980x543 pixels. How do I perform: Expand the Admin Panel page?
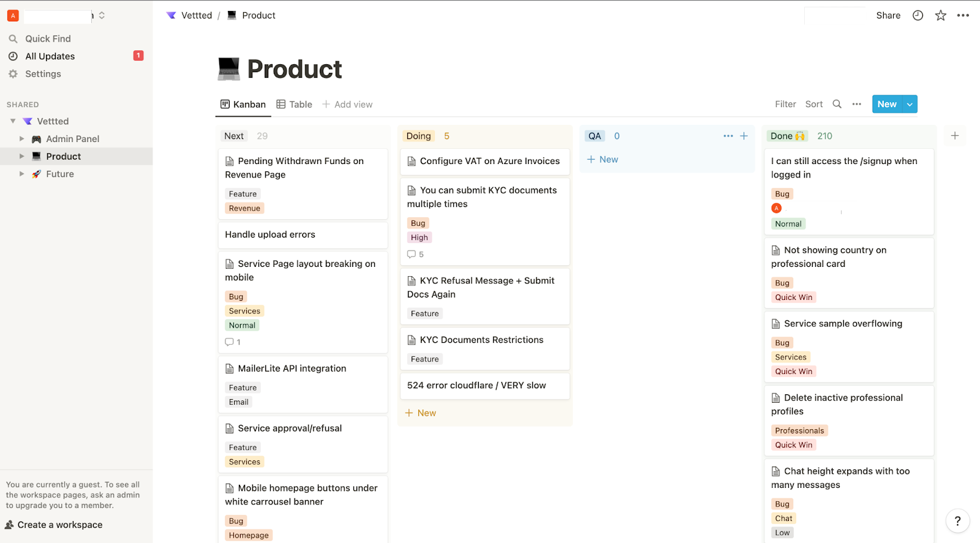click(x=22, y=139)
